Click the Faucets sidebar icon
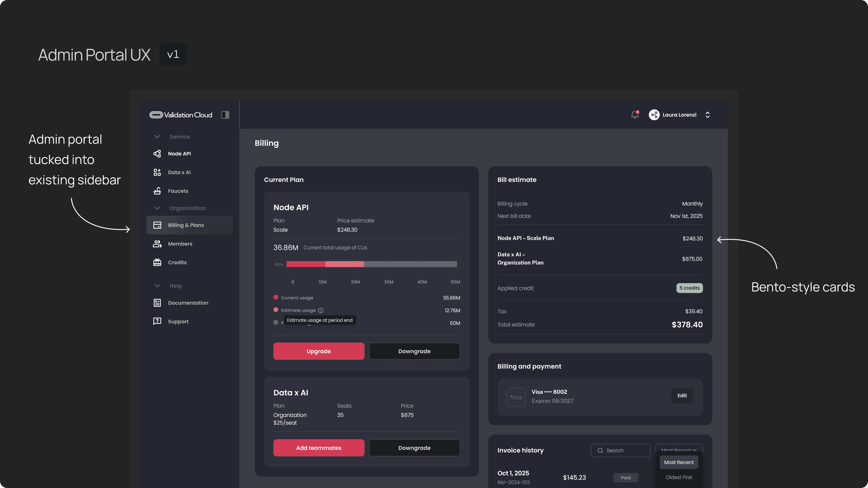Viewport: 868px width, 488px height. tap(157, 191)
